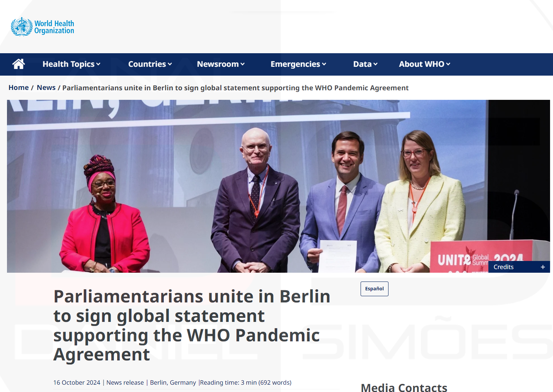This screenshot has width=553, height=392.
Task: Click chevron next to Health Topics
Action: pos(98,64)
